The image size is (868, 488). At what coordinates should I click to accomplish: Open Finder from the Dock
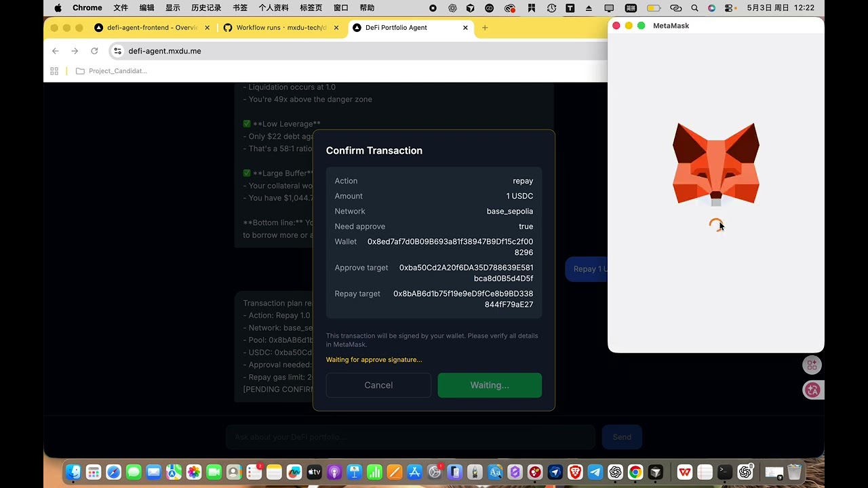click(x=74, y=472)
